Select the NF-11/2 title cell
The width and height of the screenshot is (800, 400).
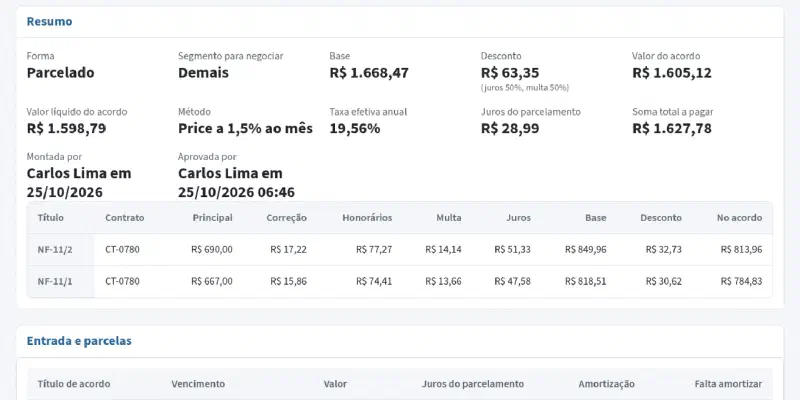pos(61,250)
